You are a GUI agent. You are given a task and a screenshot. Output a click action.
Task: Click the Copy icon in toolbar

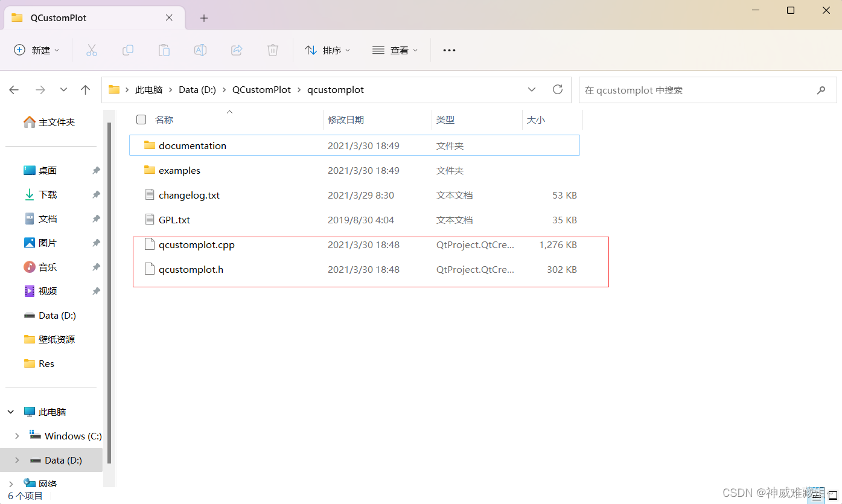pyautogui.click(x=128, y=50)
